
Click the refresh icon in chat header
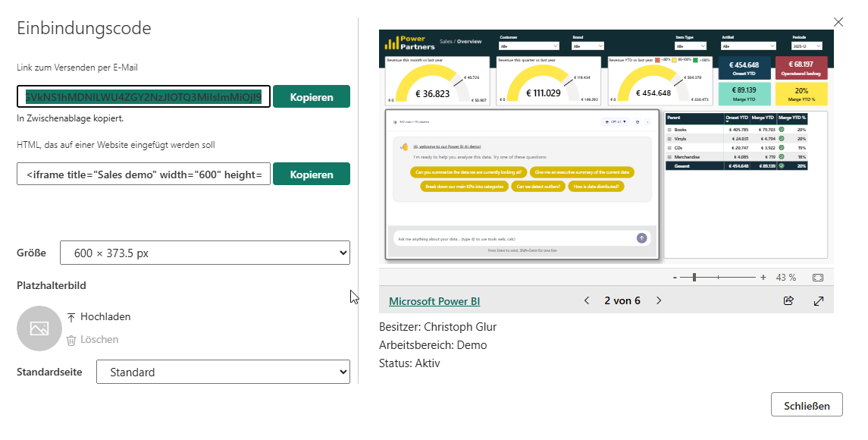(638, 122)
